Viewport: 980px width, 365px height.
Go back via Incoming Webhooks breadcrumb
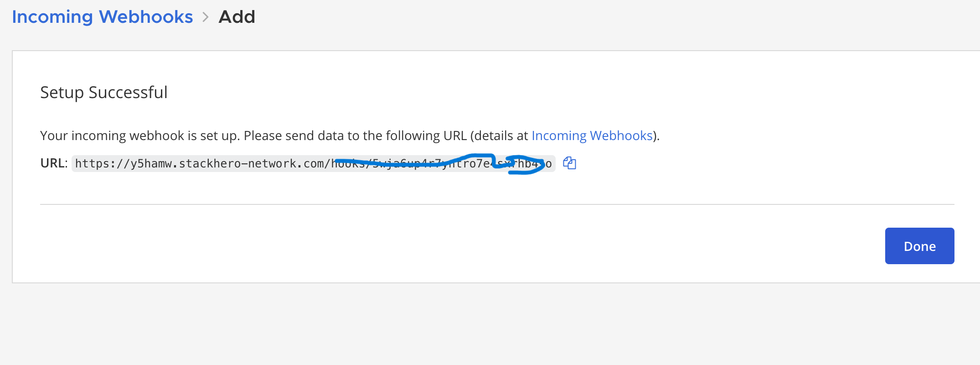click(x=102, y=17)
